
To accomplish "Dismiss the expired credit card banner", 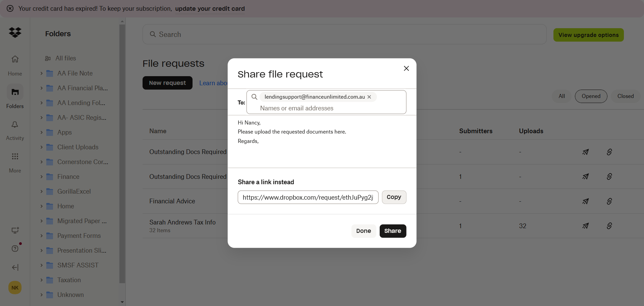I will [x=10, y=8].
